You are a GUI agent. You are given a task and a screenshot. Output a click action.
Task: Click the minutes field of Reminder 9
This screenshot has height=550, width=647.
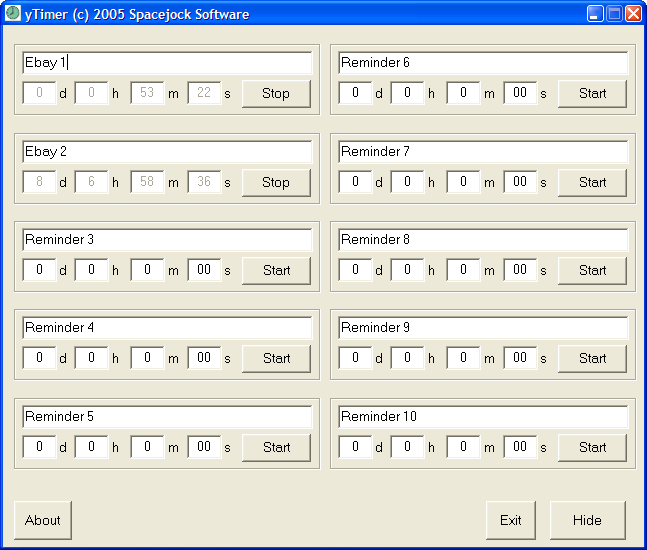pos(463,358)
